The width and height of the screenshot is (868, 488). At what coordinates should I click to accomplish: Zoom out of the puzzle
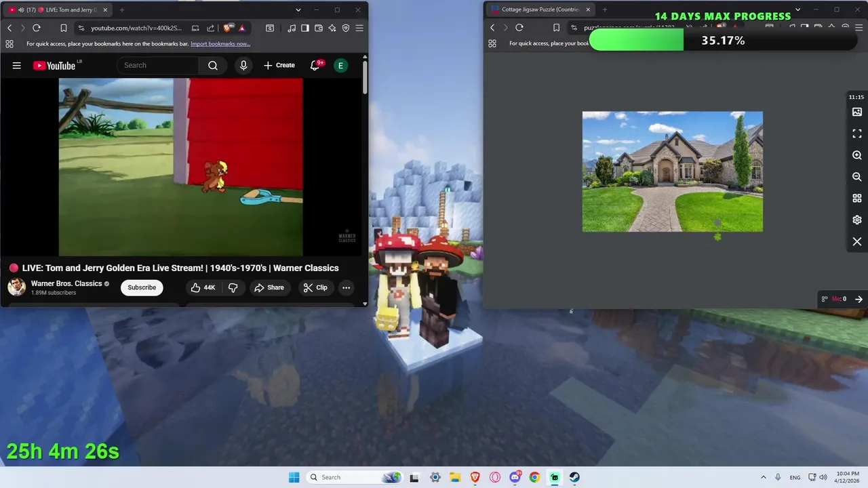pyautogui.click(x=857, y=177)
